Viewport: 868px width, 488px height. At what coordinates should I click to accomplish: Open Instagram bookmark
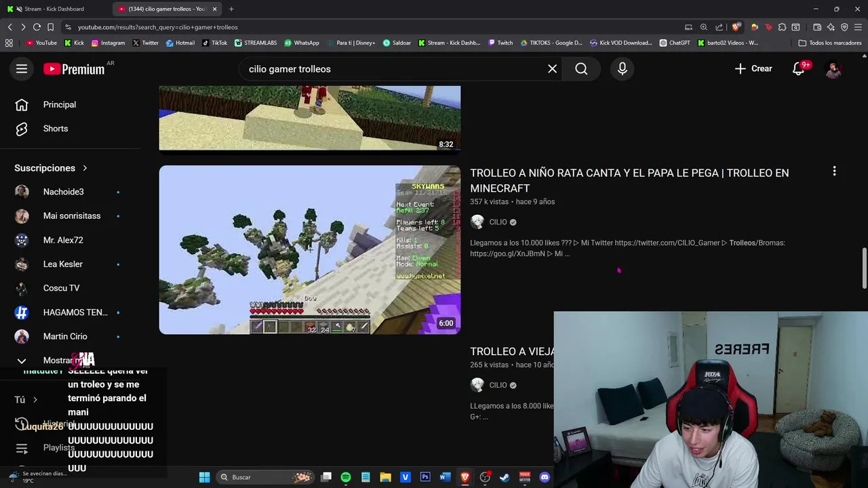(x=108, y=43)
